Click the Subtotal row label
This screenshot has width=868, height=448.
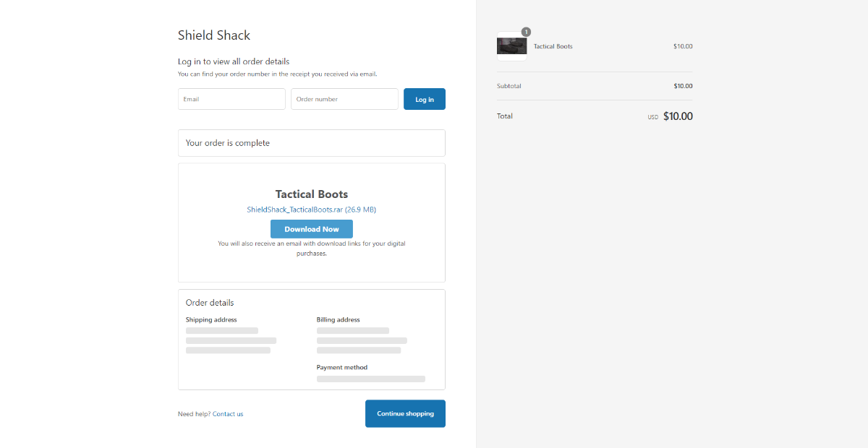509,86
